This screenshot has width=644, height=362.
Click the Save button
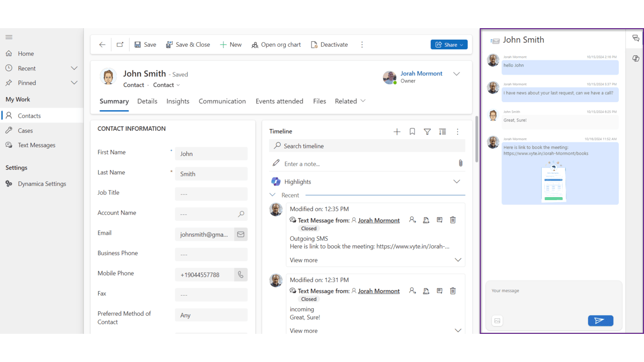click(x=145, y=45)
